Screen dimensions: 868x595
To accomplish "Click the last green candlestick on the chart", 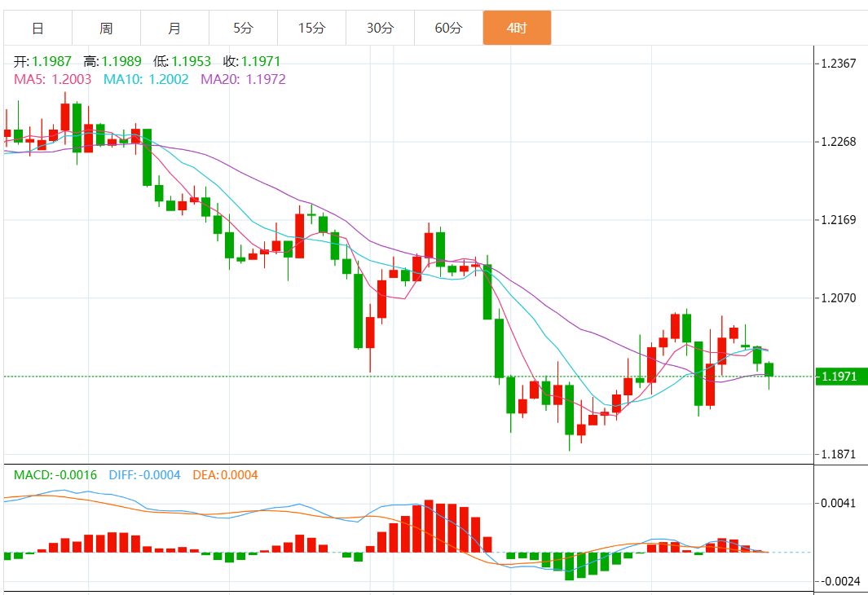I will click(x=769, y=369).
